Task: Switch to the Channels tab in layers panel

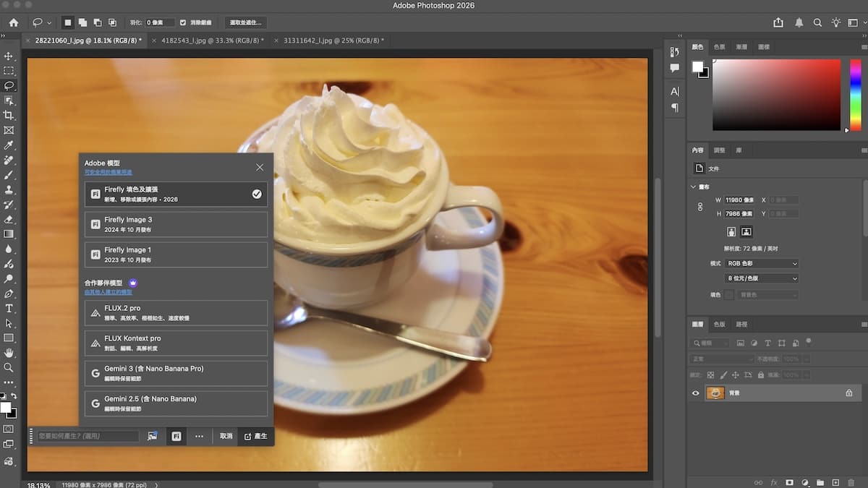Action: tap(719, 325)
